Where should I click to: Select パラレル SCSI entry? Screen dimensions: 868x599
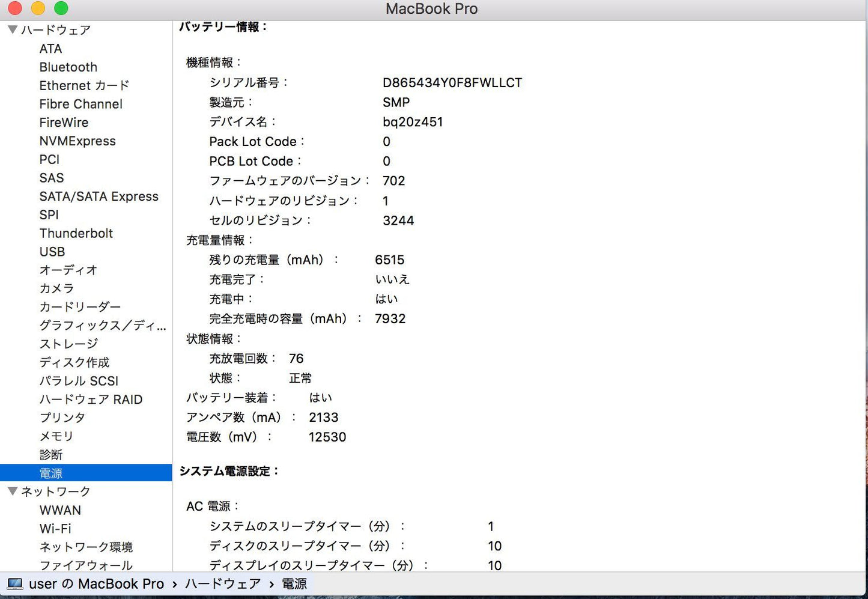[79, 381]
